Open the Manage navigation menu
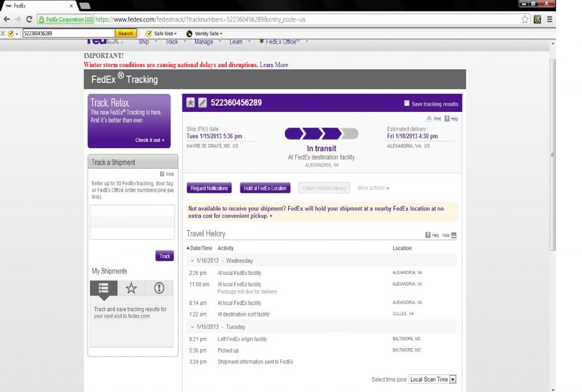 tap(203, 42)
